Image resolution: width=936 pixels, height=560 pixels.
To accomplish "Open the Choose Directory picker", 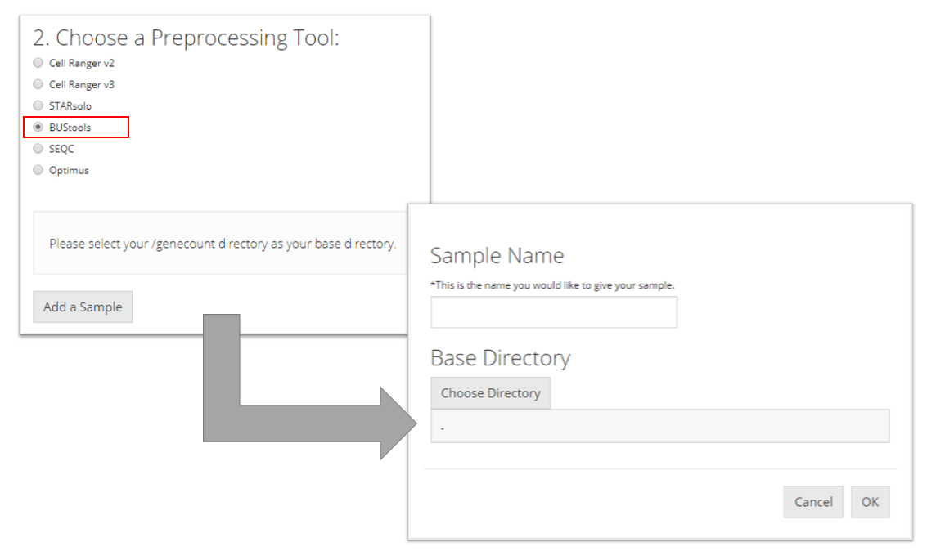I will tap(490, 393).
